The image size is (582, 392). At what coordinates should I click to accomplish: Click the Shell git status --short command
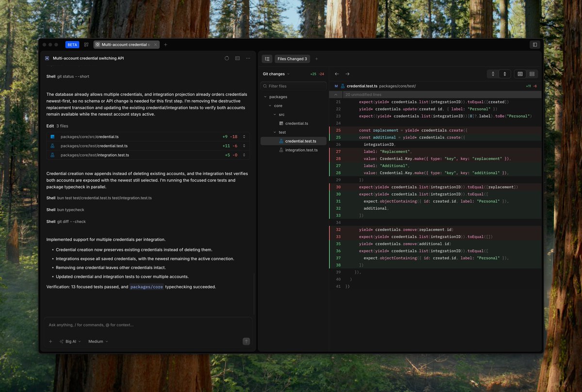coord(68,77)
